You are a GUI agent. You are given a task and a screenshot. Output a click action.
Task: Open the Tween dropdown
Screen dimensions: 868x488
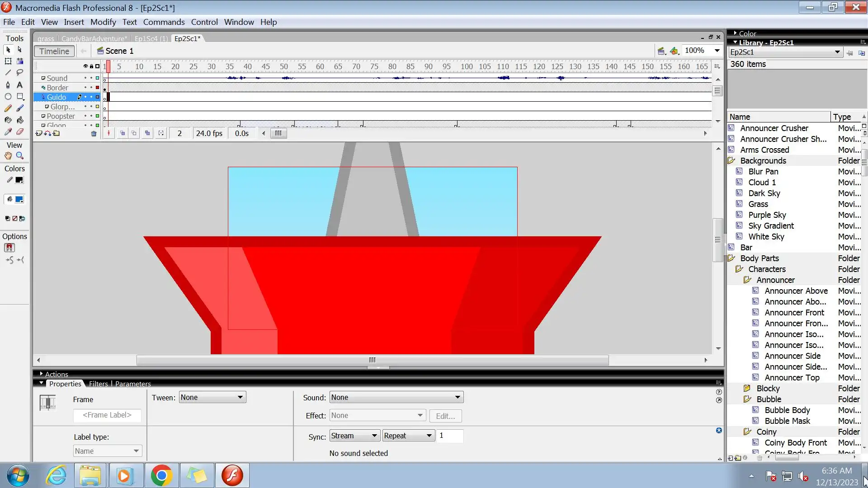pyautogui.click(x=212, y=398)
